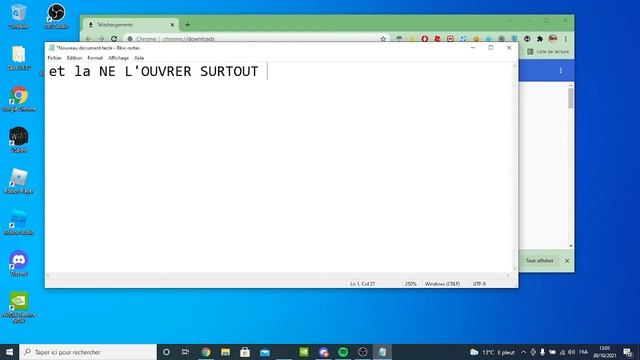Click the Windows (CRLF) status text
This screenshot has width=640, height=360.
(x=442, y=284)
